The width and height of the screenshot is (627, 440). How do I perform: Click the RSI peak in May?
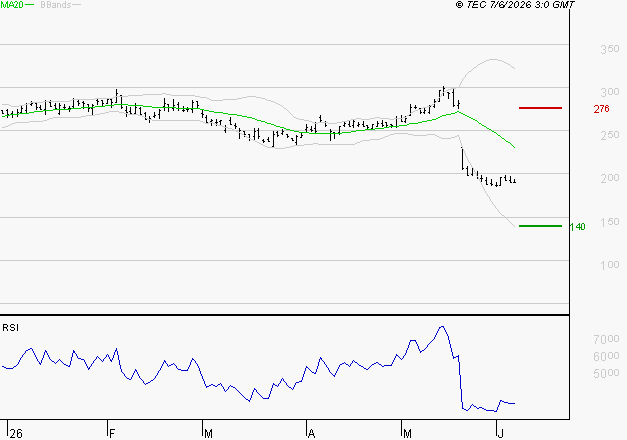click(442, 327)
